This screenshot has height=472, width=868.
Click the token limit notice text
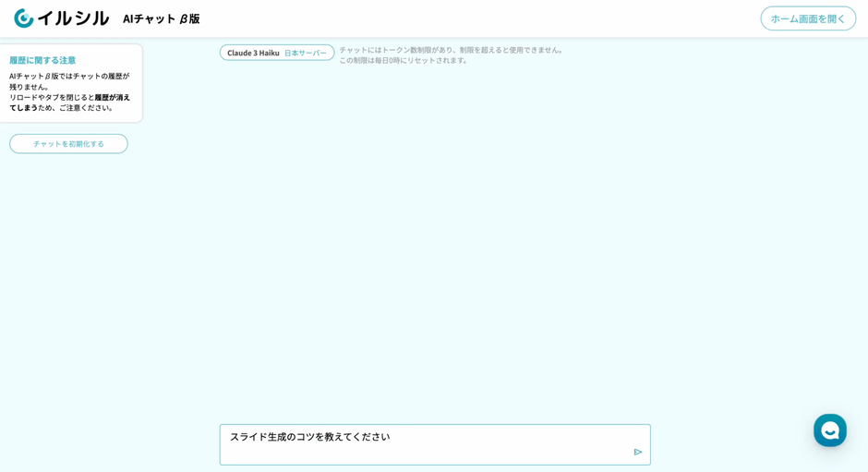(451, 50)
